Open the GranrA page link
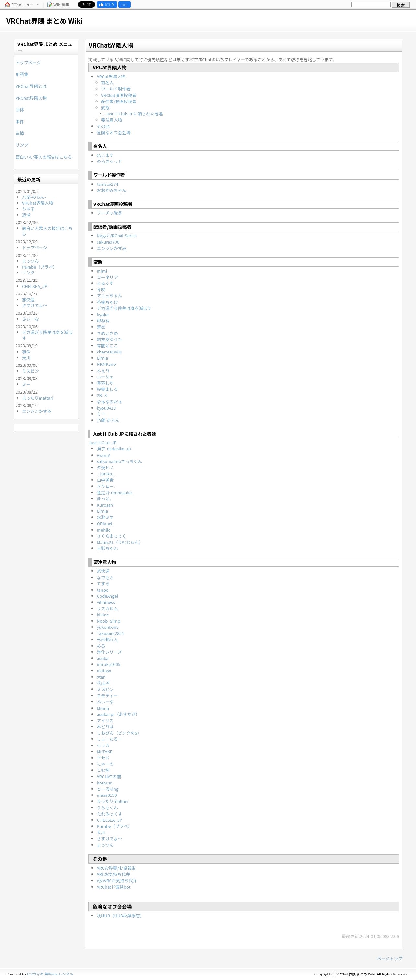Screen dimensions: 416x980 pos(104,455)
